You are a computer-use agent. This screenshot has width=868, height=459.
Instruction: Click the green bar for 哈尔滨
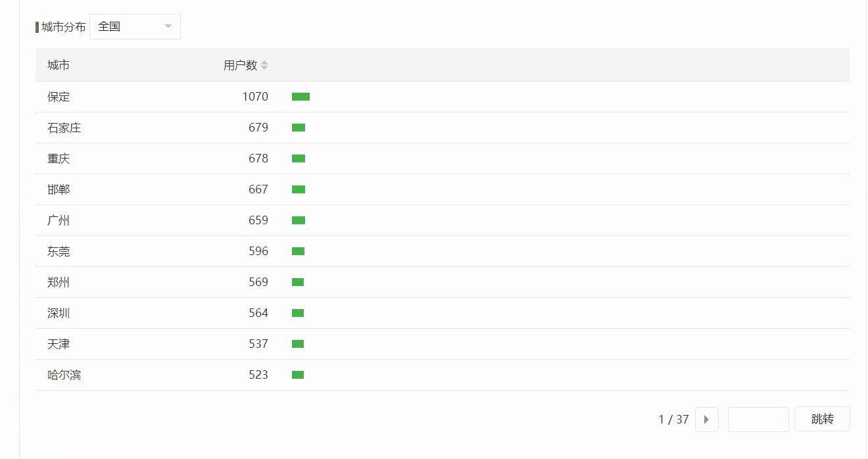[298, 375]
